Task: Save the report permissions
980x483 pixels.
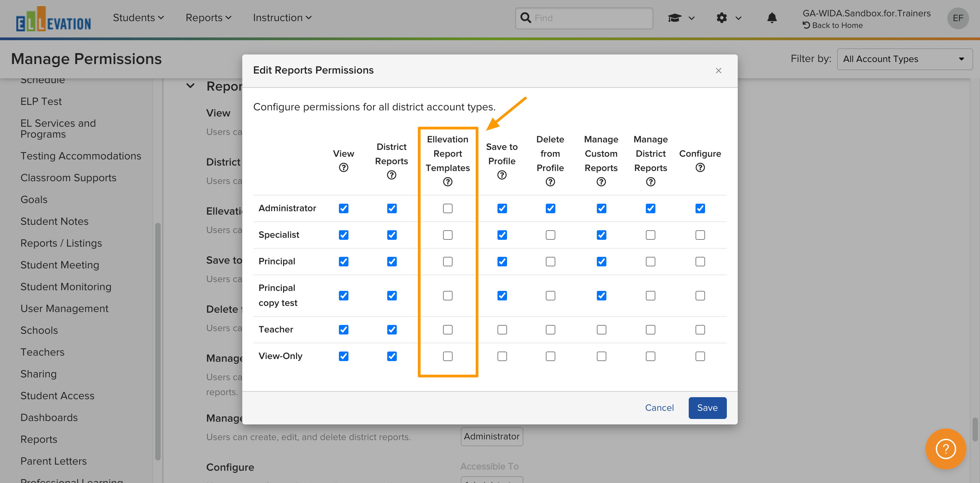Action: (707, 408)
